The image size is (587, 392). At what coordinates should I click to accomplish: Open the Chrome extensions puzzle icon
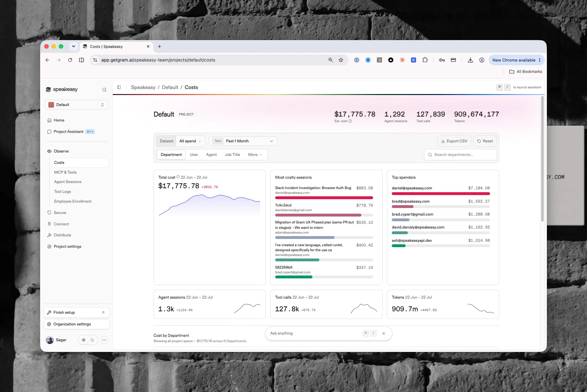click(x=425, y=60)
